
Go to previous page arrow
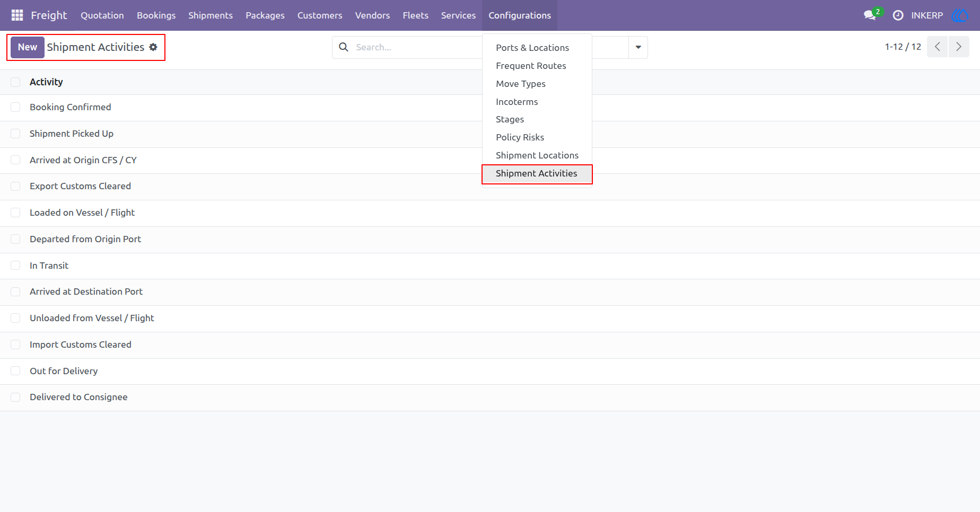tap(937, 47)
